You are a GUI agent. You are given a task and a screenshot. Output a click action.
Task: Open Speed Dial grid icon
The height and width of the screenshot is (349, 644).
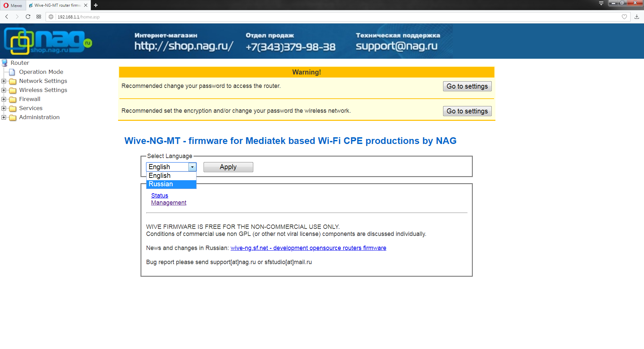click(x=39, y=17)
